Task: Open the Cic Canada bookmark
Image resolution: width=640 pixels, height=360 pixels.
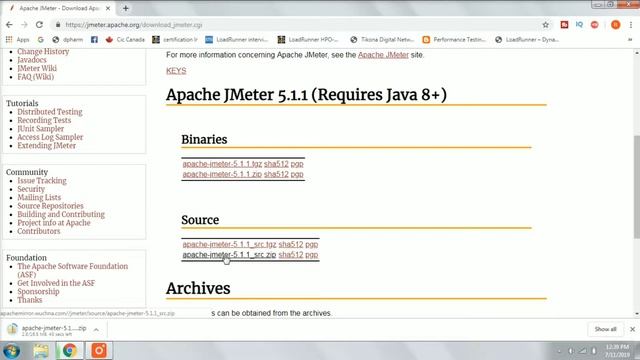Action: pos(125,40)
